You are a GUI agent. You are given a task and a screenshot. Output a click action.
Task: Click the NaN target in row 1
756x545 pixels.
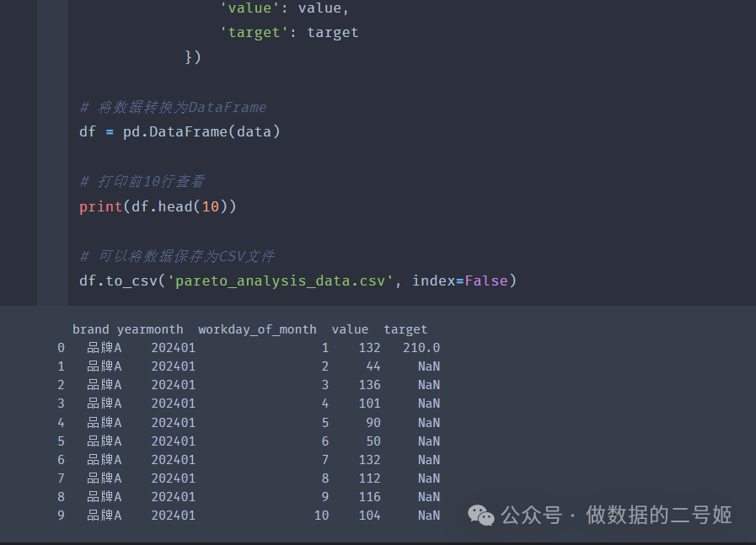pos(429,366)
